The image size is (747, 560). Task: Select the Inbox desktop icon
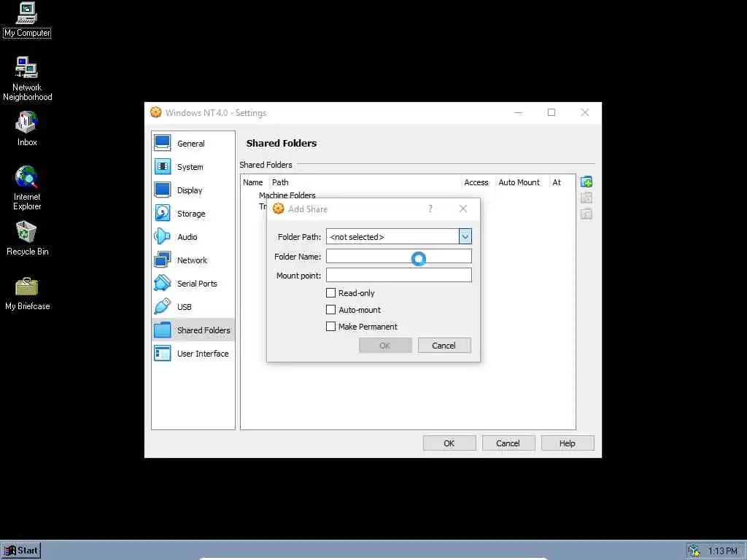[27, 128]
